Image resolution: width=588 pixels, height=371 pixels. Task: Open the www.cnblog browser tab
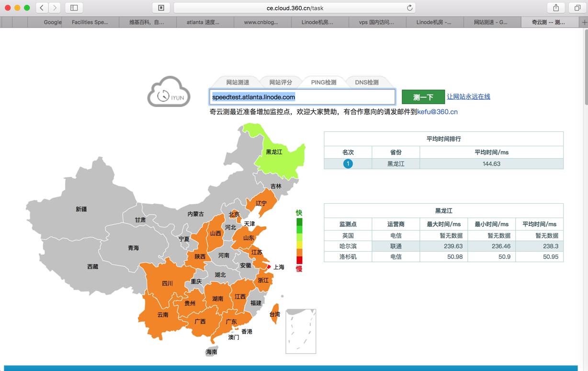tap(262, 22)
